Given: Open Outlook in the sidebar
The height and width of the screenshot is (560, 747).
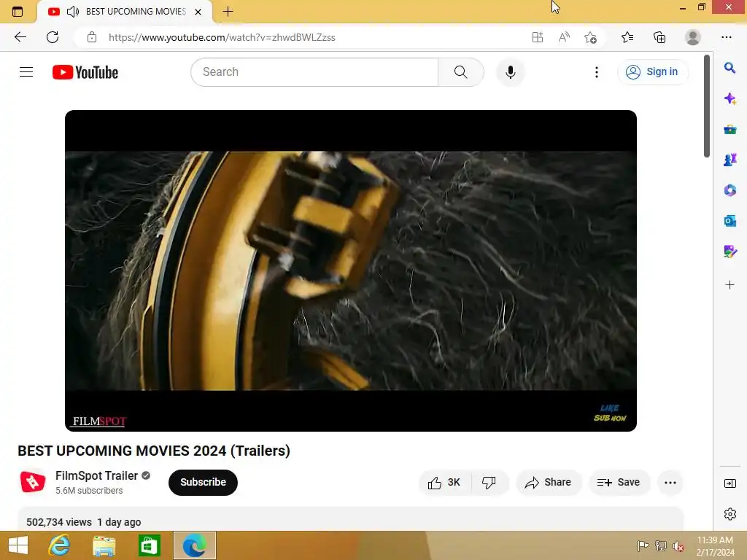Looking at the screenshot, I should [x=729, y=220].
